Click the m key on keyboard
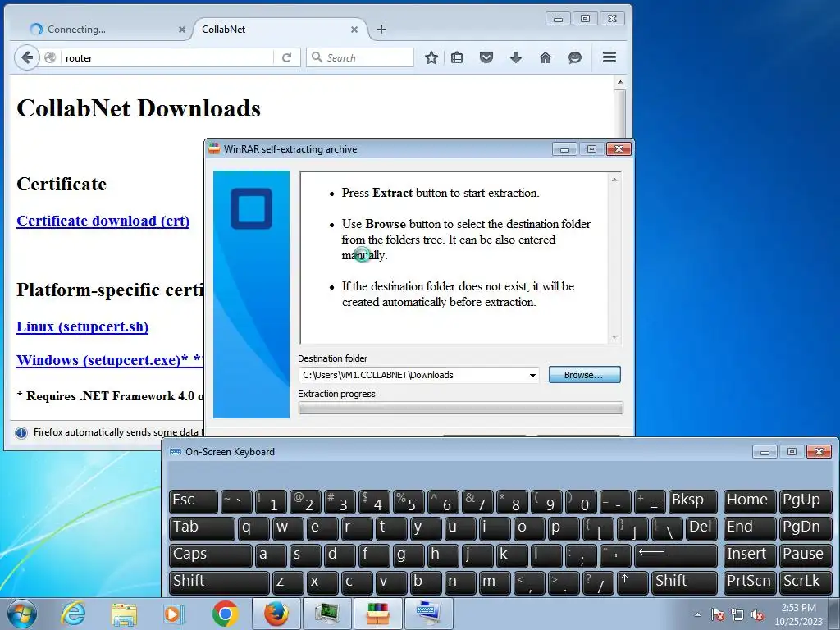This screenshot has width=840, height=630. 495,582
